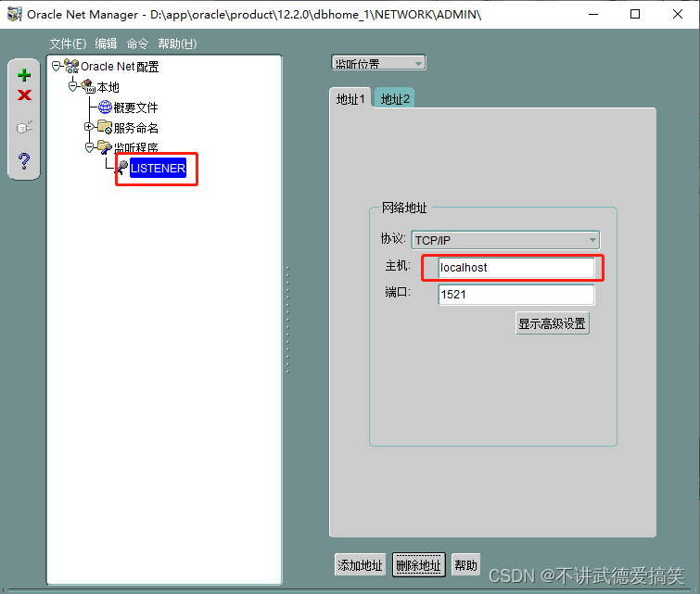Minimize the Oracle Net Manager window
This screenshot has width=700, height=594.
click(593, 14)
